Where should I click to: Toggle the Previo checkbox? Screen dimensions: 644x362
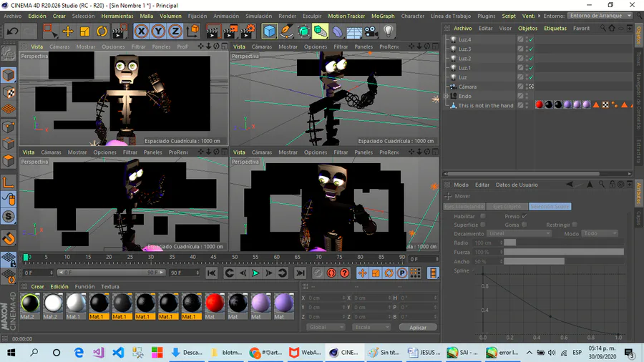click(x=525, y=215)
